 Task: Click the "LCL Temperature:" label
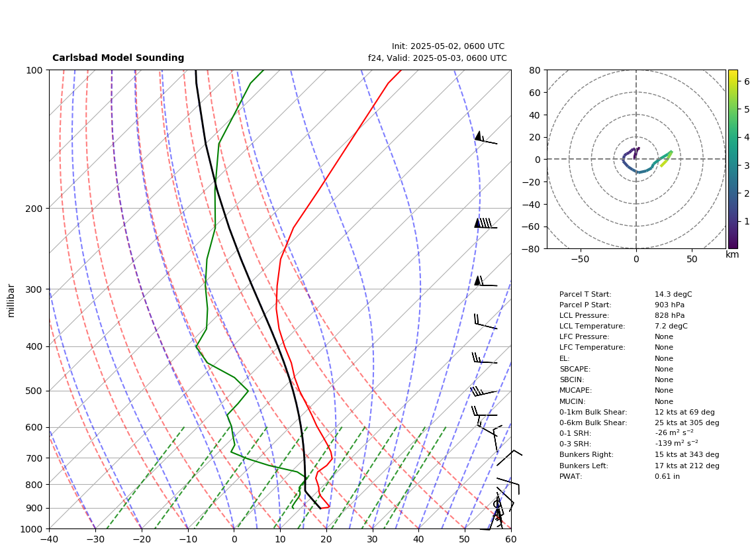tap(592, 326)
